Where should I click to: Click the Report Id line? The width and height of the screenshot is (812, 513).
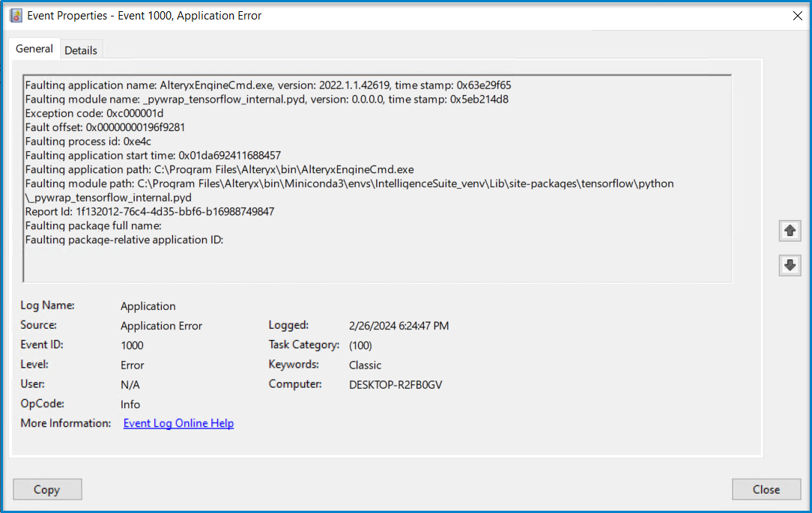(x=150, y=211)
